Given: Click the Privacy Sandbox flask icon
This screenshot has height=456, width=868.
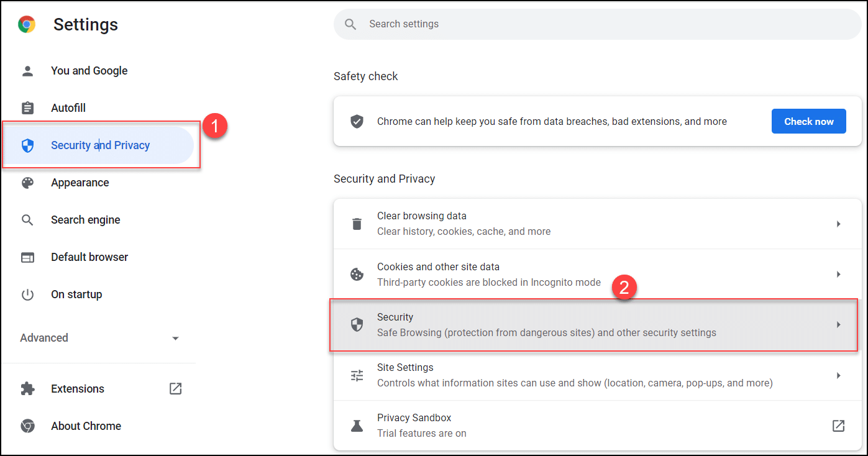Looking at the screenshot, I should pyautogui.click(x=357, y=426).
